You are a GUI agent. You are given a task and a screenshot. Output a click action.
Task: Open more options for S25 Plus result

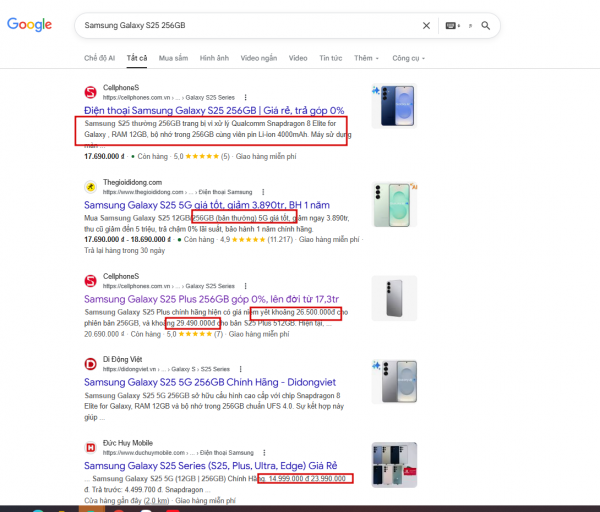tap(245, 286)
